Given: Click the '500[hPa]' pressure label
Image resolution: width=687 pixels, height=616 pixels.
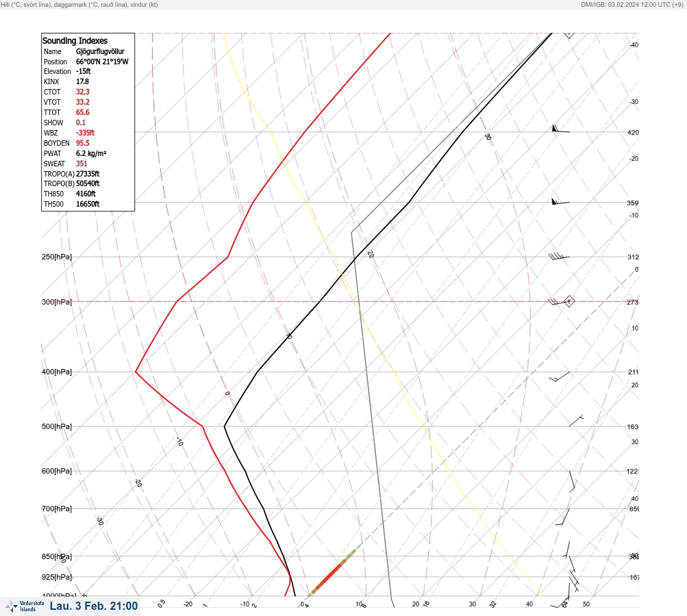Looking at the screenshot, I should coord(57,426).
